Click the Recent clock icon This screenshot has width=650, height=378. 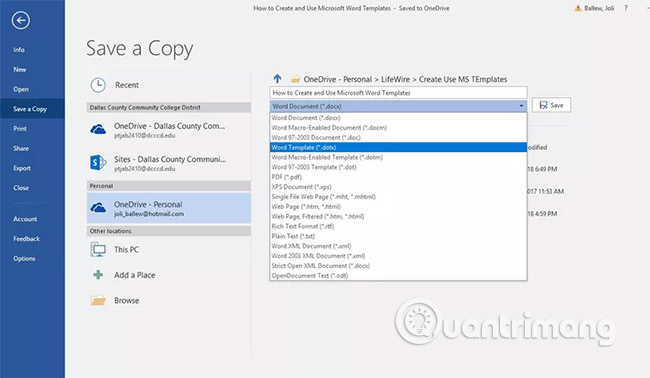(98, 85)
